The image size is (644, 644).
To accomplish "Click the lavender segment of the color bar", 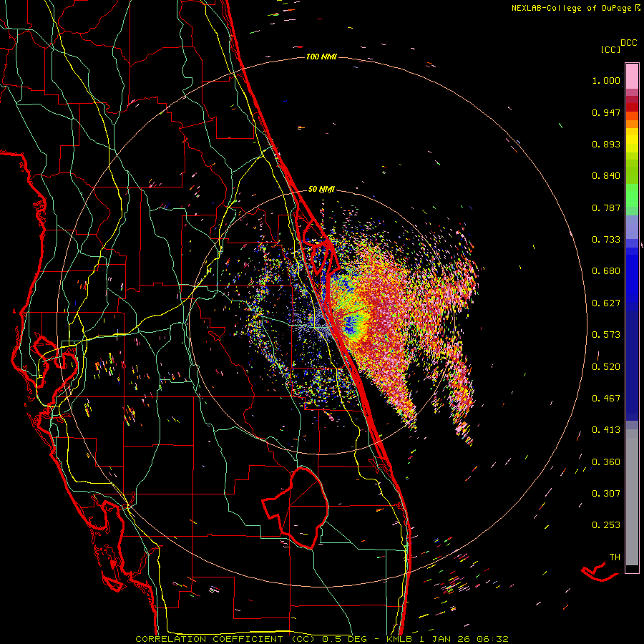I will pos(632,227).
